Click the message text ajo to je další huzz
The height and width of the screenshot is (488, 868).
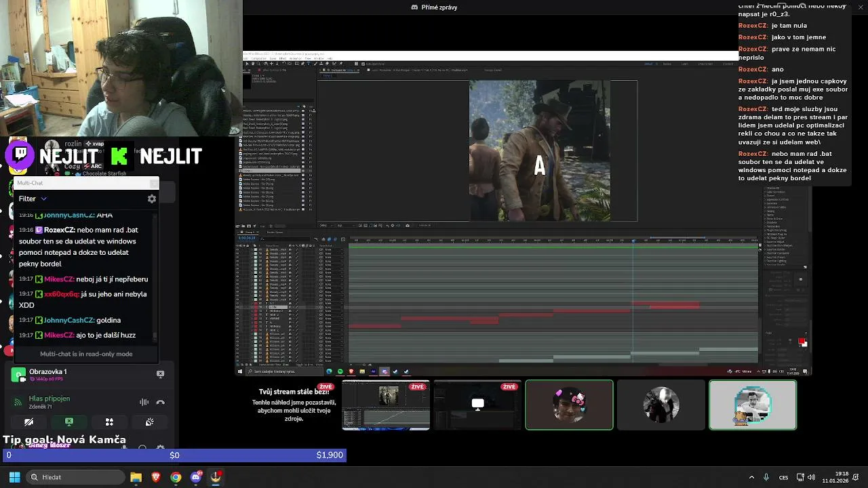[106, 335]
